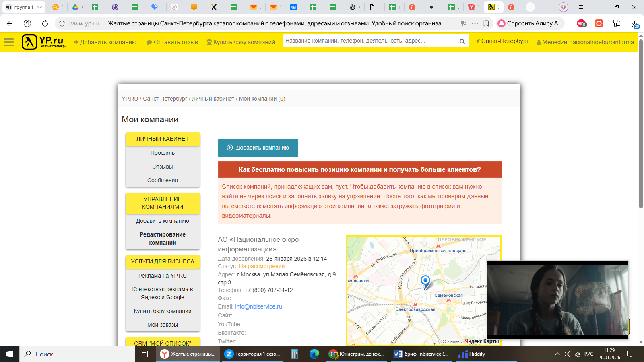This screenshot has width=644, height=362.
Task: Open Microsoft Edge from the taskbar
Action: 314,354
